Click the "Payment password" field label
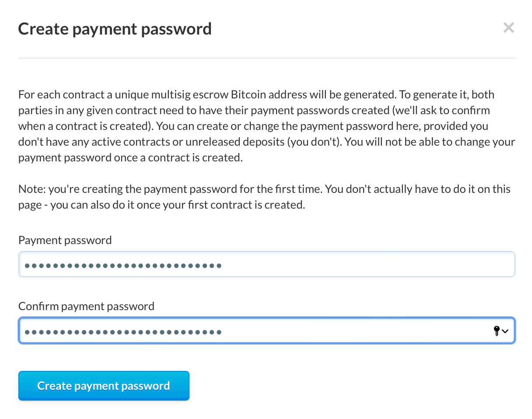This screenshot has width=532, height=419. click(x=65, y=240)
